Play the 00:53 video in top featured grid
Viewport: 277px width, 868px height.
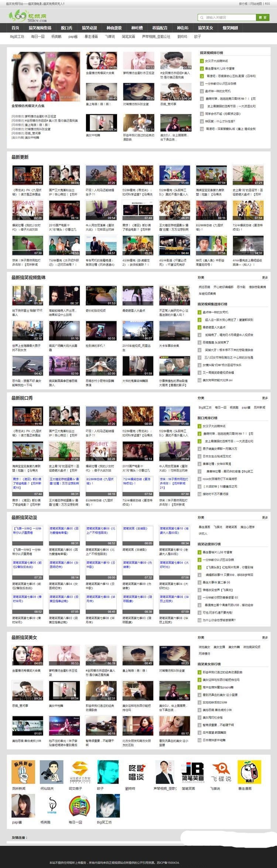click(138, 61)
